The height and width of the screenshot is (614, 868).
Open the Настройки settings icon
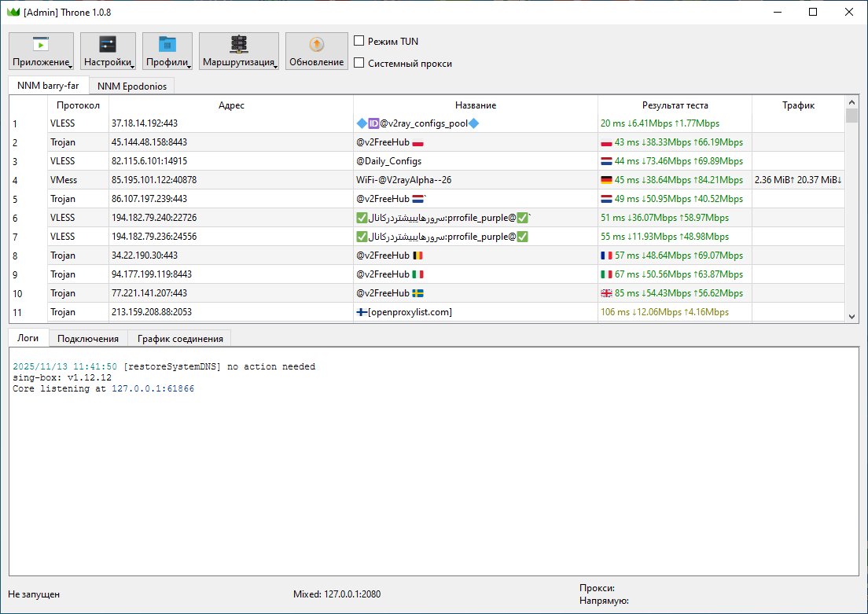point(108,45)
